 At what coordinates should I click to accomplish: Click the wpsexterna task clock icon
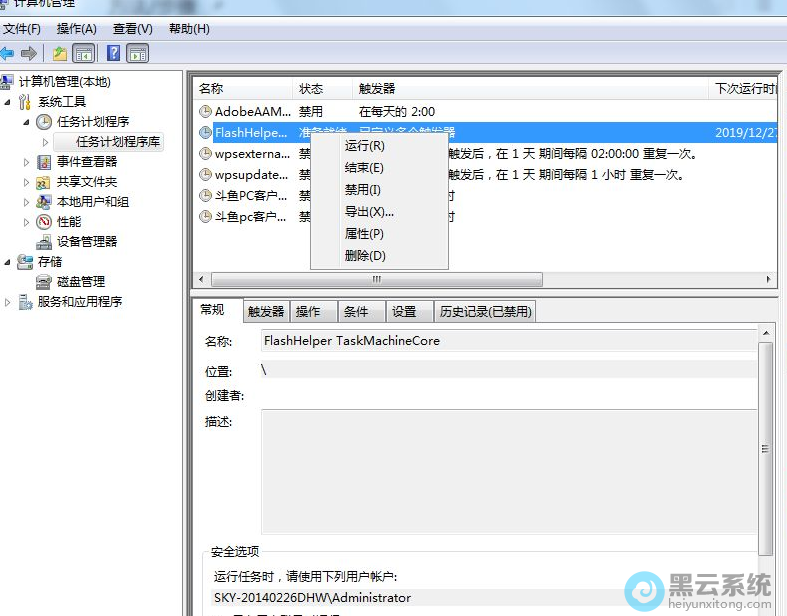point(205,154)
